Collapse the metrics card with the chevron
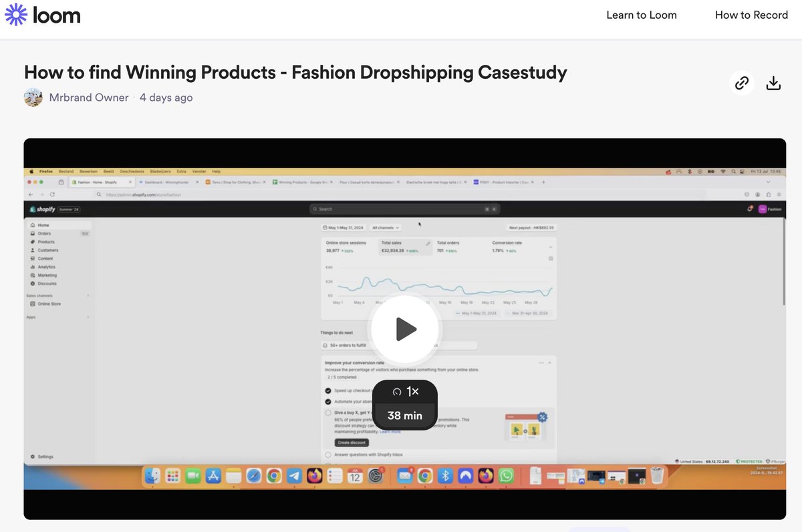This screenshot has height=532, width=802. click(x=550, y=247)
